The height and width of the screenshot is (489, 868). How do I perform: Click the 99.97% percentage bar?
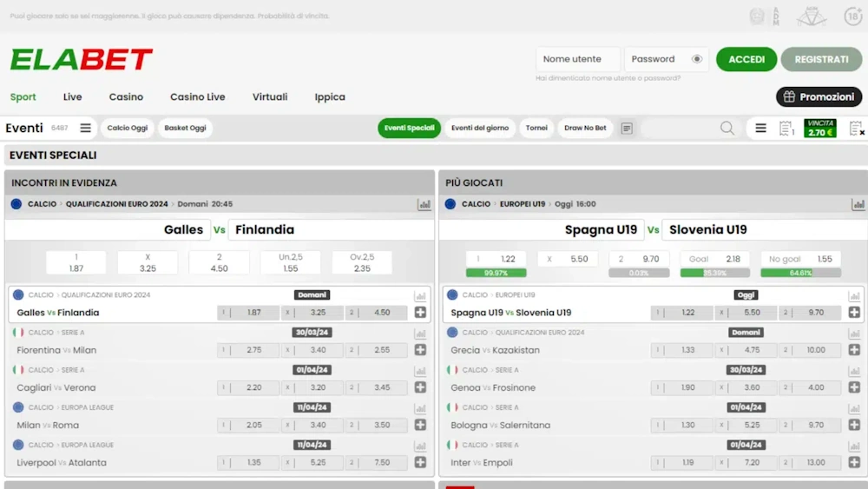pyautogui.click(x=496, y=273)
